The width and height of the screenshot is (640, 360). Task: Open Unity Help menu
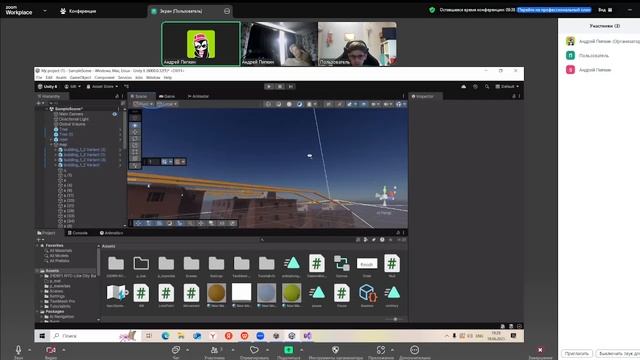(x=168, y=78)
